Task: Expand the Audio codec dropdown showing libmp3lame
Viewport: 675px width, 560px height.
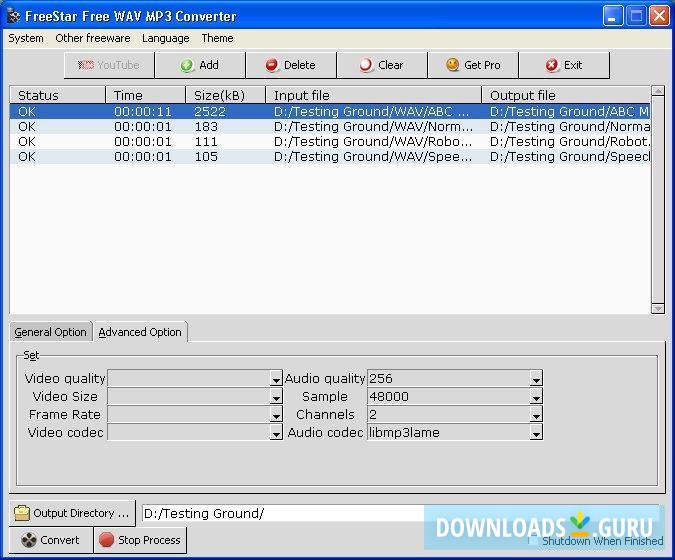Action: tap(536, 433)
